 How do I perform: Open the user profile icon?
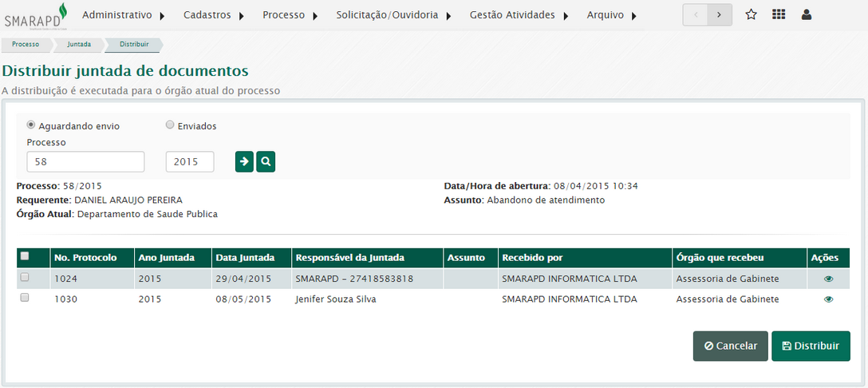pyautogui.click(x=807, y=15)
